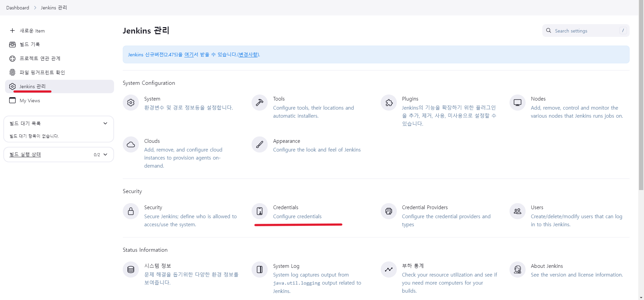
Task: Click the Security padlock icon
Action: 131,211
